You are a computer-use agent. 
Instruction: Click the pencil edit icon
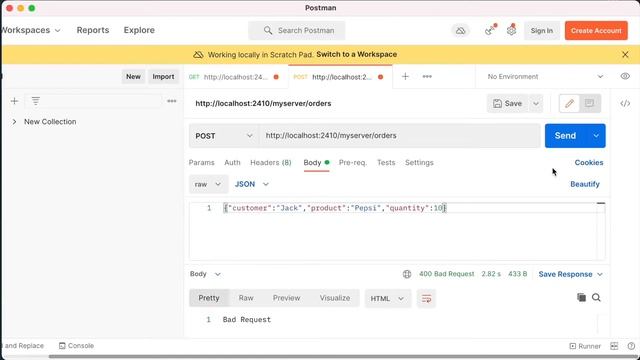click(x=569, y=103)
